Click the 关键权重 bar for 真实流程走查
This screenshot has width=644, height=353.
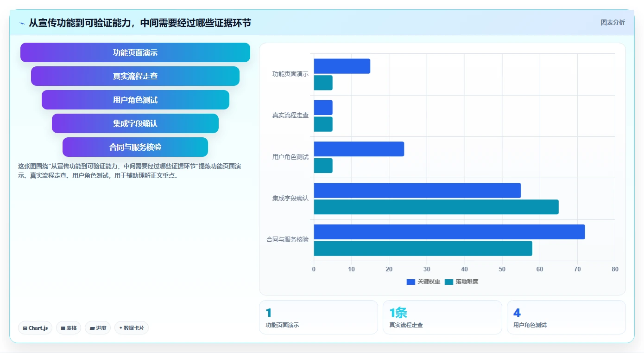click(x=323, y=108)
